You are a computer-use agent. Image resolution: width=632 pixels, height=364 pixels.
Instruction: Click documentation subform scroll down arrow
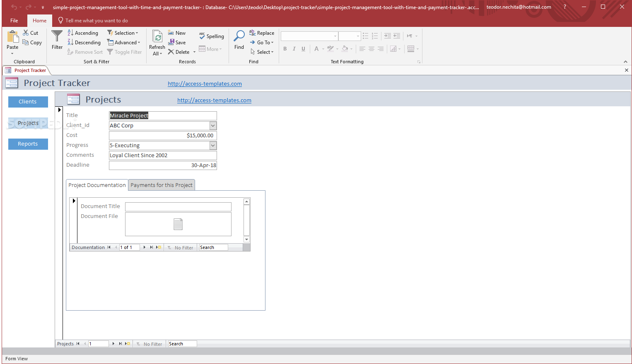coord(246,239)
